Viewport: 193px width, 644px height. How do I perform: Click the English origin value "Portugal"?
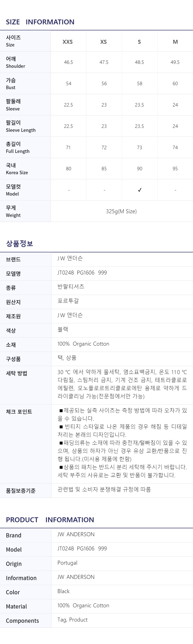pos(67,563)
